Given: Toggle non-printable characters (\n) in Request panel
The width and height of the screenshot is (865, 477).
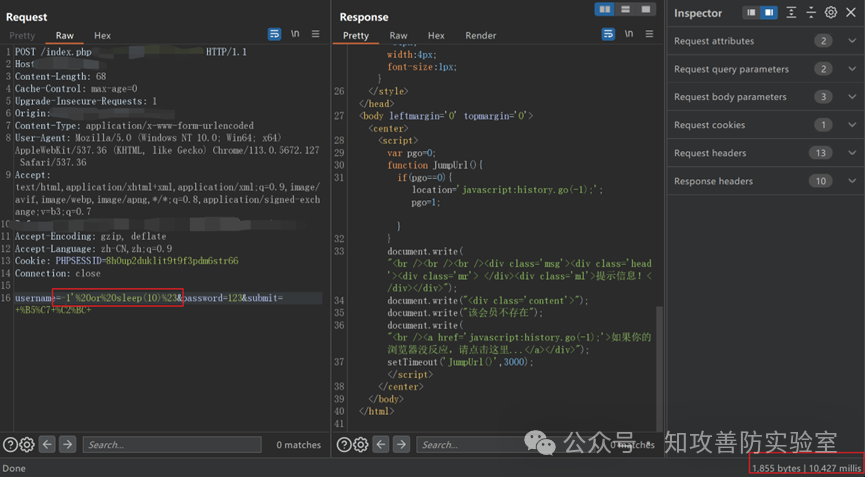Looking at the screenshot, I should coord(295,34).
